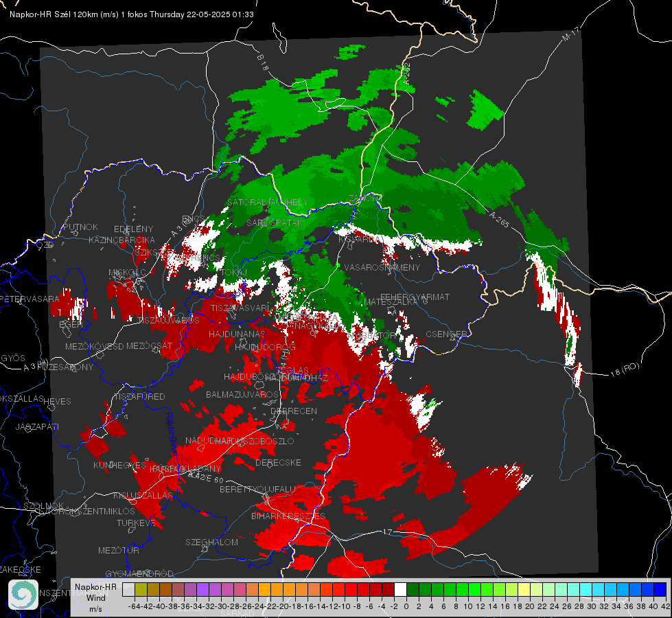Screen dimensions: 672x618
Task: Select the MISKOLC city label
Action: coord(127,273)
